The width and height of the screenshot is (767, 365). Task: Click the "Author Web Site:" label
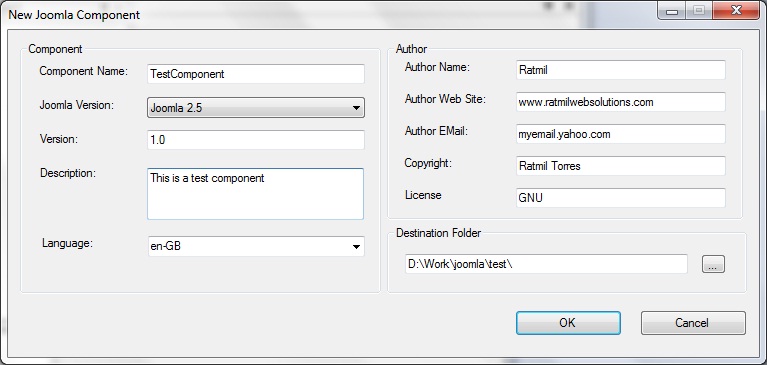pos(445,99)
